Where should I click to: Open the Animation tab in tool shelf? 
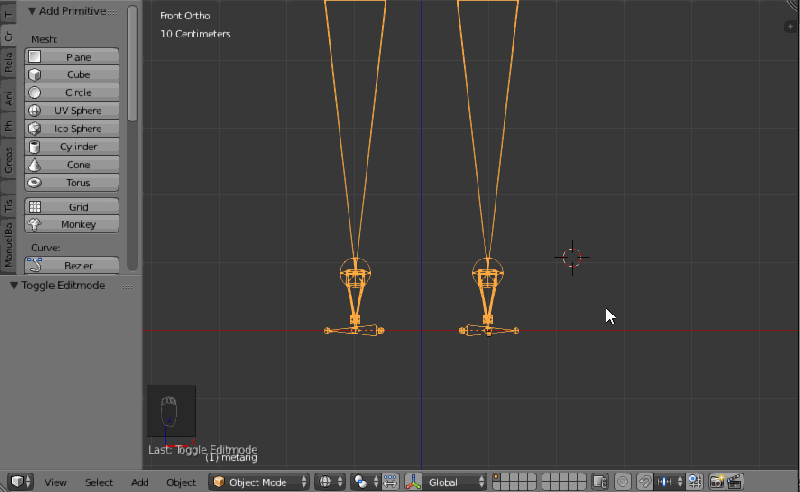[x=8, y=97]
